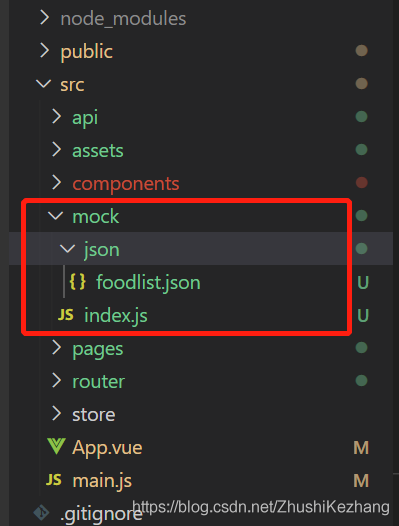Image resolution: width=399 pixels, height=526 pixels.
Task: Expand the public folder
Action: coord(87,51)
